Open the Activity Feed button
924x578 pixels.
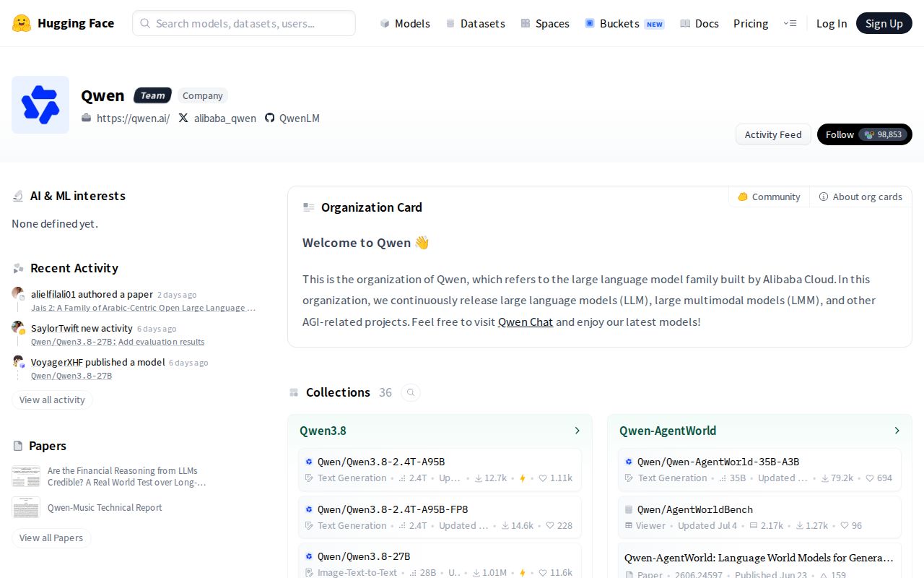773,134
